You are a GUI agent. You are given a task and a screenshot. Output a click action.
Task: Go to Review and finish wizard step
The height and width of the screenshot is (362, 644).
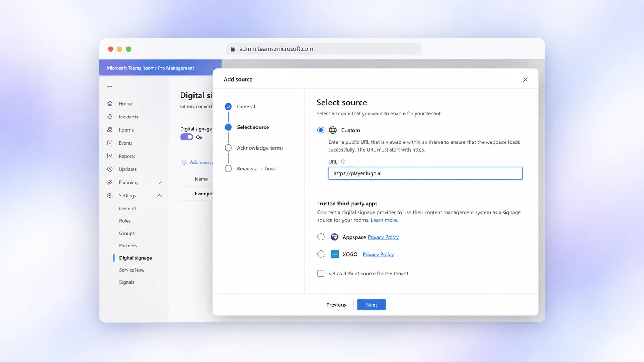click(251, 168)
